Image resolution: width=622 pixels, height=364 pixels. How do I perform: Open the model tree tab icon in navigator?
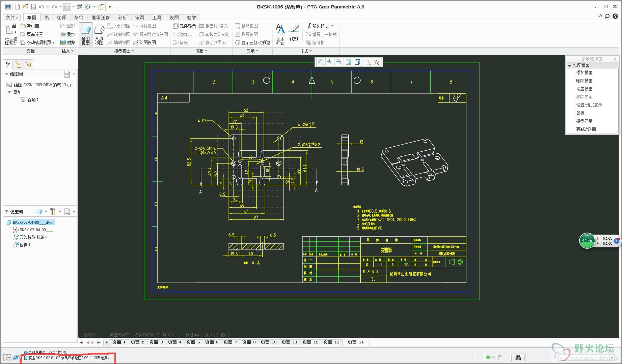coord(8,64)
